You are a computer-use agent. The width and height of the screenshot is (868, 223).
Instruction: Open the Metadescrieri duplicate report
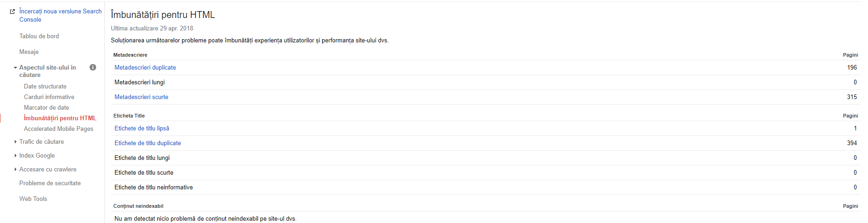[x=145, y=68]
